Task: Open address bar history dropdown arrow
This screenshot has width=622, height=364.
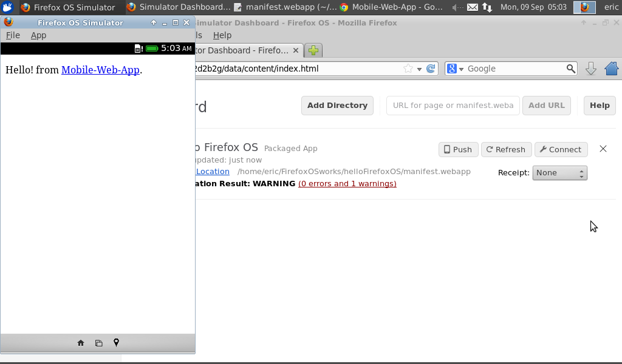Action: tap(419, 69)
